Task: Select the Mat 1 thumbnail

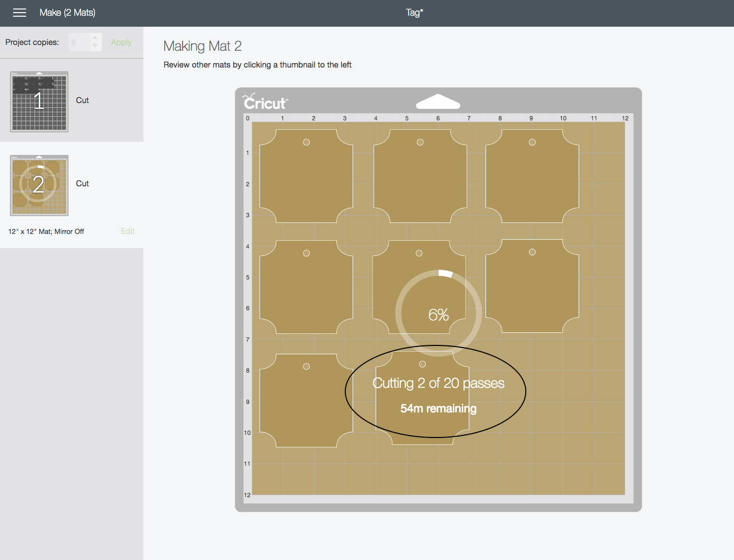Action: tap(39, 102)
